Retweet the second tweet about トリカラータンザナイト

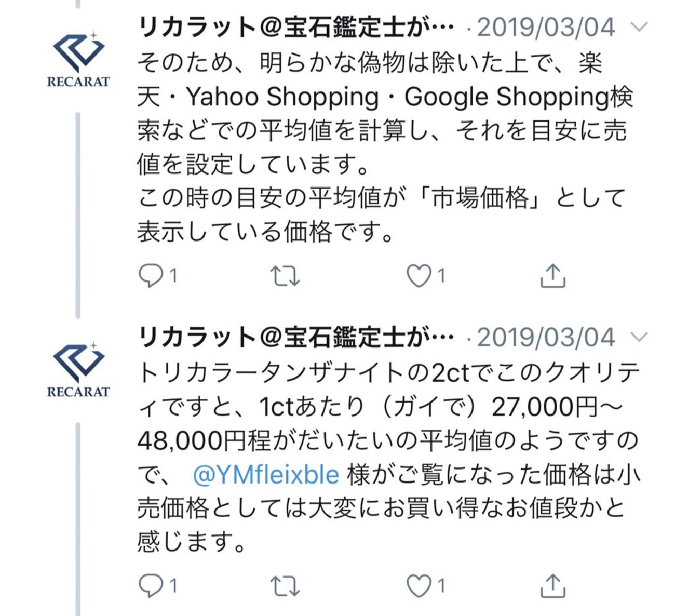285,586
